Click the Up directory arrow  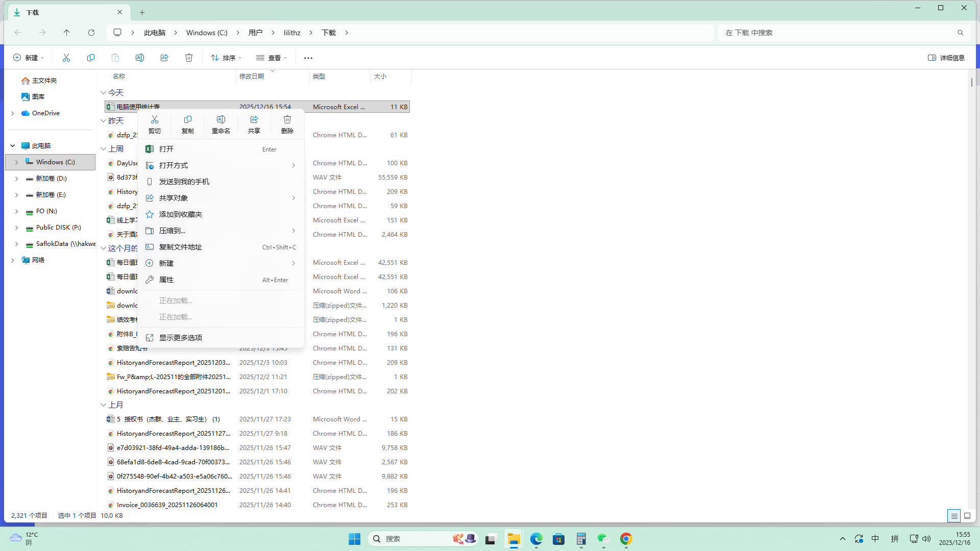click(67, 33)
